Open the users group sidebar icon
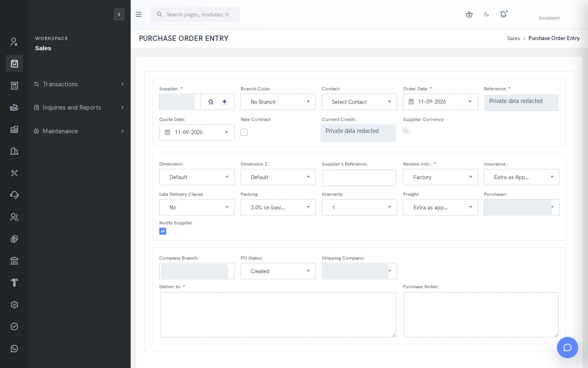Viewport: 588px width, 368px height. point(14,217)
